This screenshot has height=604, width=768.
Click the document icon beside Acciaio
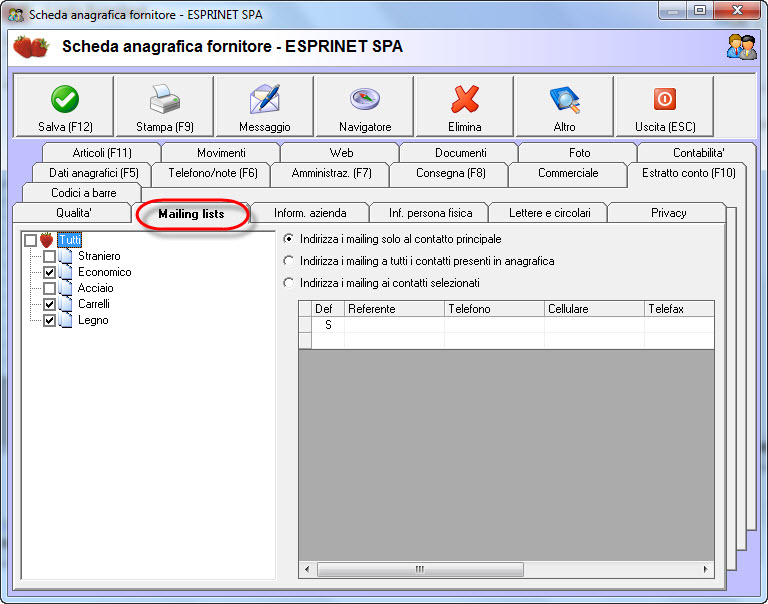pos(66,288)
